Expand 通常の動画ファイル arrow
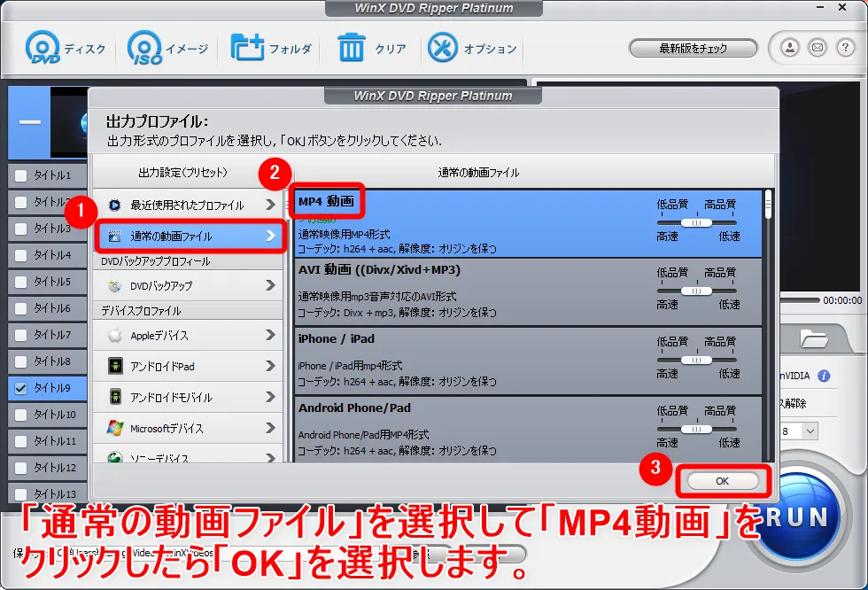This screenshot has height=590, width=868. (270, 236)
